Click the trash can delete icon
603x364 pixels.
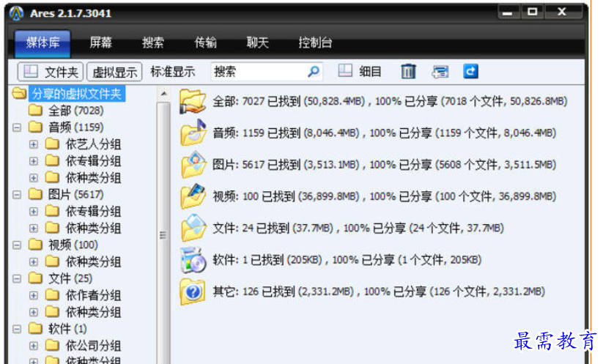click(408, 72)
